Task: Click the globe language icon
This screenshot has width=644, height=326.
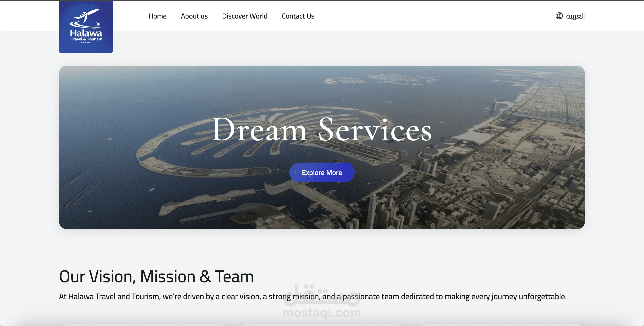Action: pyautogui.click(x=559, y=16)
